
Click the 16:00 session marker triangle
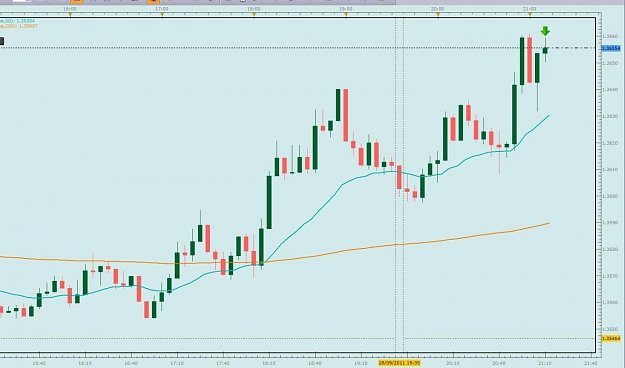click(x=70, y=15)
